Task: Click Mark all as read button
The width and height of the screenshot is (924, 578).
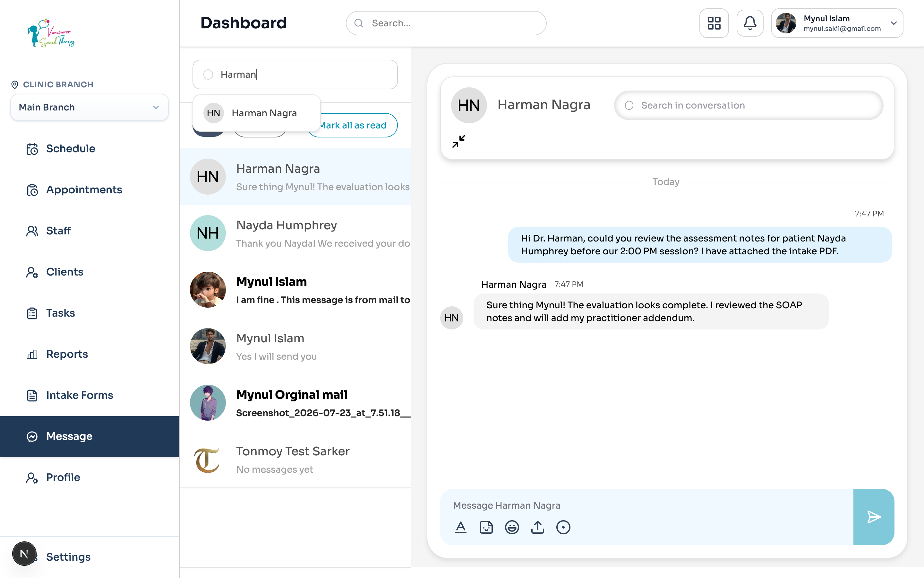Action: [x=353, y=125]
